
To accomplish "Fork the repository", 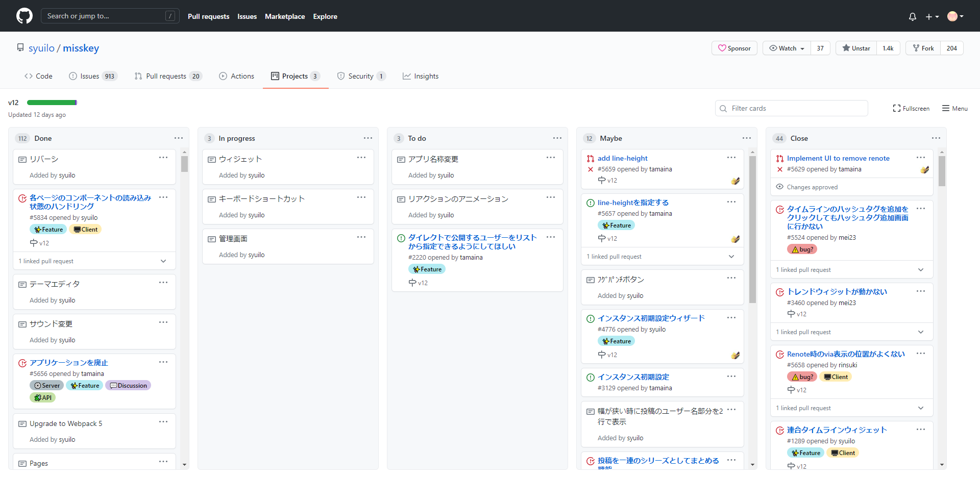I will 923,48.
